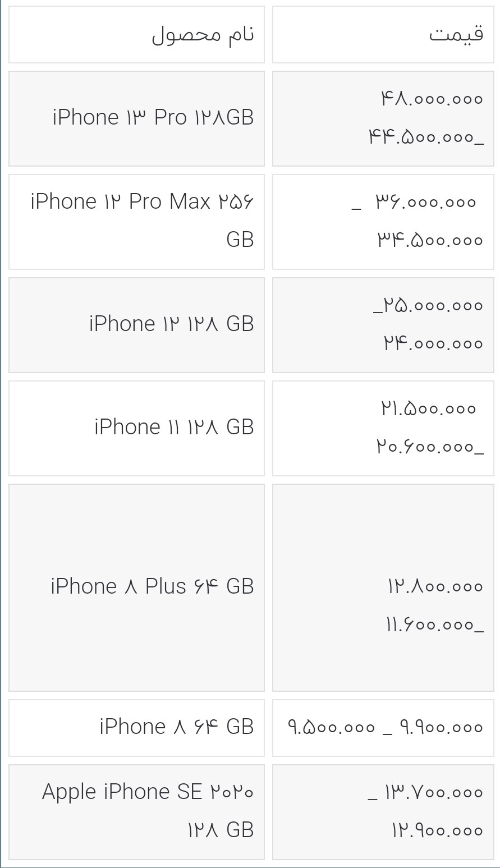Image resolution: width=500 pixels, height=868 pixels.
Task: Select the iPhone 12 128 GB product cell
Action: pyautogui.click(x=136, y=325)
